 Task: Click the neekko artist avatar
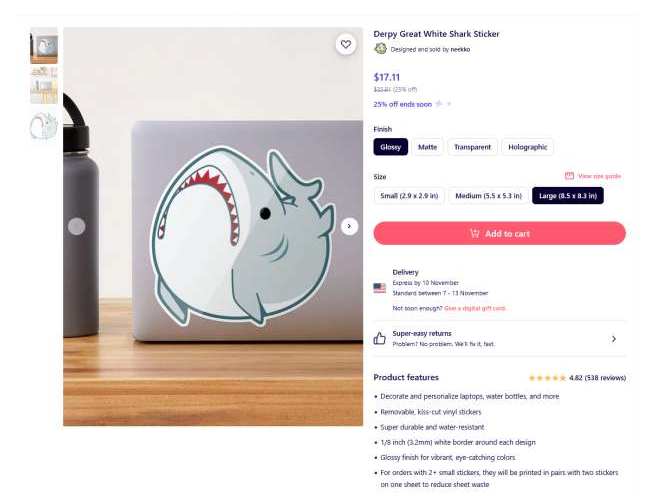380,49
